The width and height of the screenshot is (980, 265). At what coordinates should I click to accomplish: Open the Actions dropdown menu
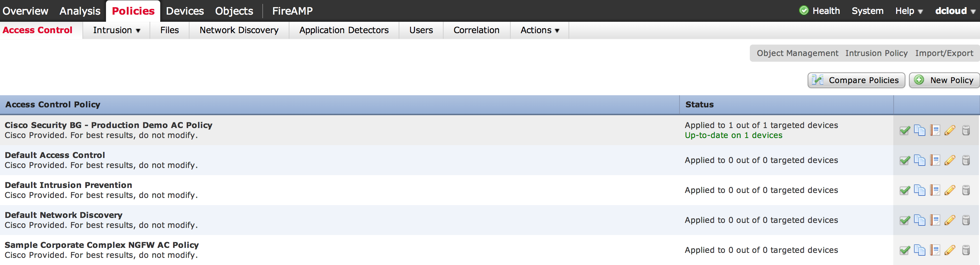coord(540,30)
